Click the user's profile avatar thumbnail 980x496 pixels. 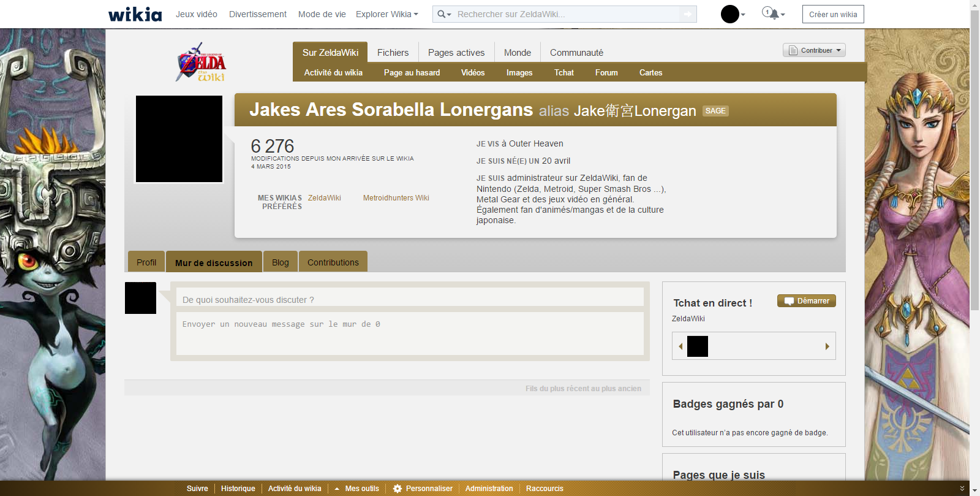click(x=179, y=139)
